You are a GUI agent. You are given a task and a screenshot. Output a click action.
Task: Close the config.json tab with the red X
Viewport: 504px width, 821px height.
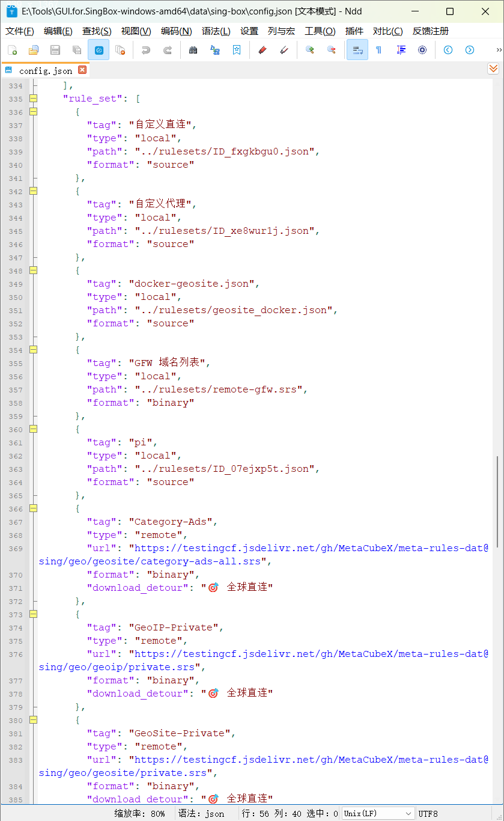click(82, 70)
